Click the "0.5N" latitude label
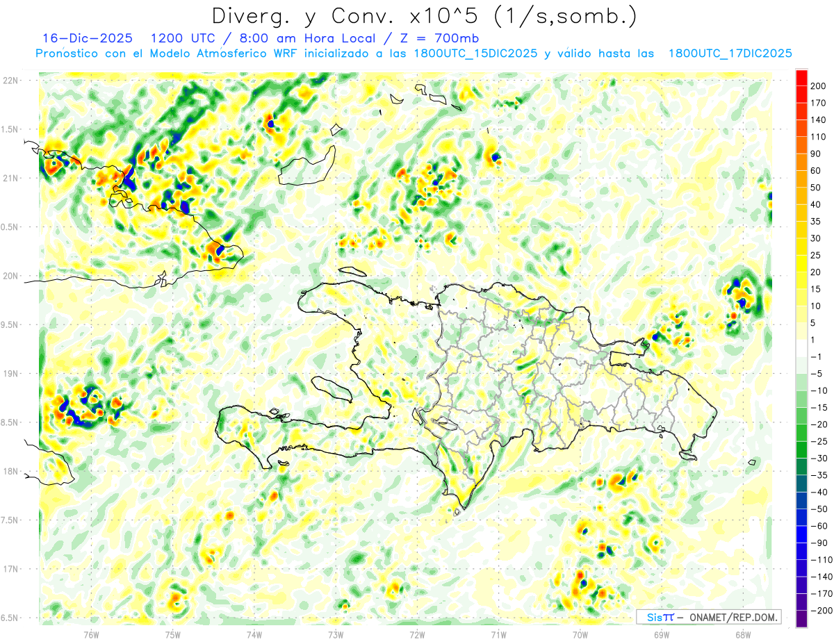The image size is (834, 644). tap(10, 227)
